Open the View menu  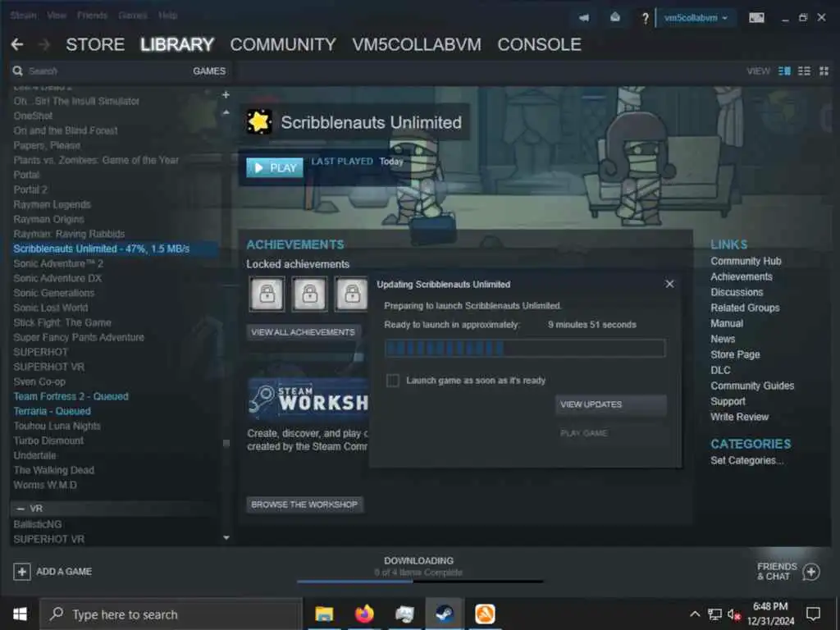tap(57, 16)
